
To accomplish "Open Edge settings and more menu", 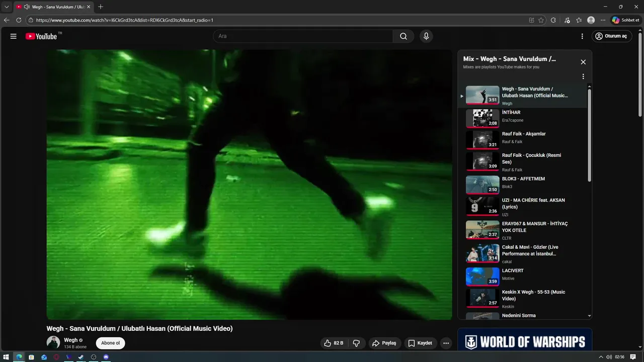I will pos(603,20).
